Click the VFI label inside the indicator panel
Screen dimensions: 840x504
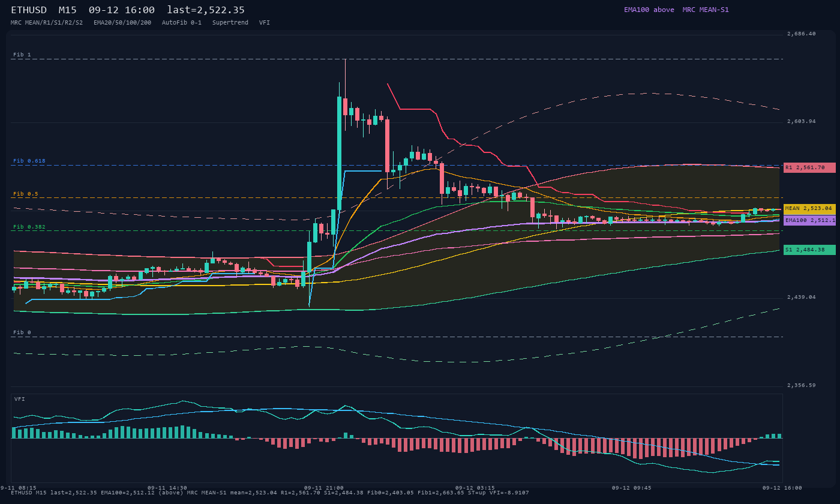tap(20, 399)
